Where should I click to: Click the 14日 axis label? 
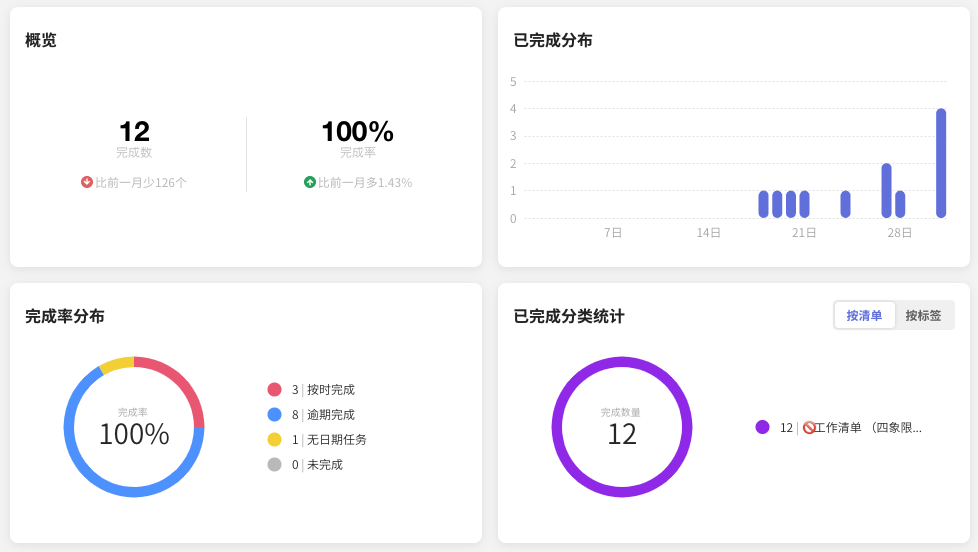pos(709,233)
